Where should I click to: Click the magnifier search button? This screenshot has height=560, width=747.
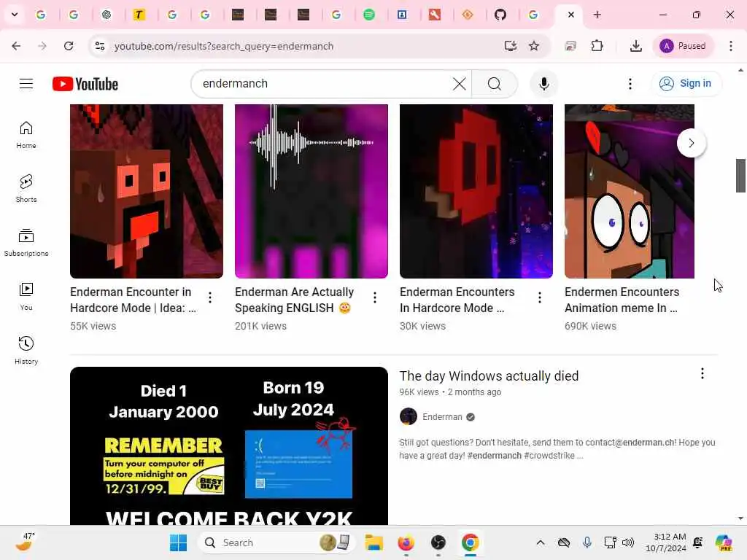coord(495,84)
